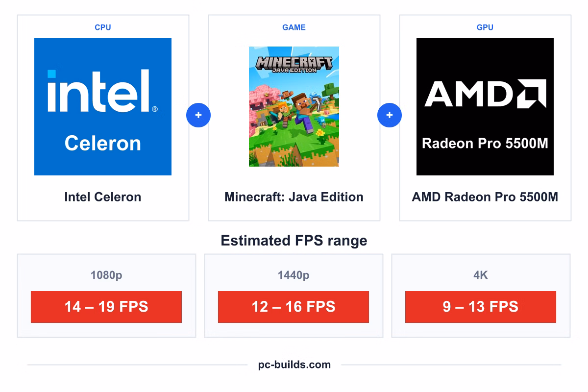Click the 9 – 13 FPS red bar
The image size is (588, 392).
[x=481, y=307]
